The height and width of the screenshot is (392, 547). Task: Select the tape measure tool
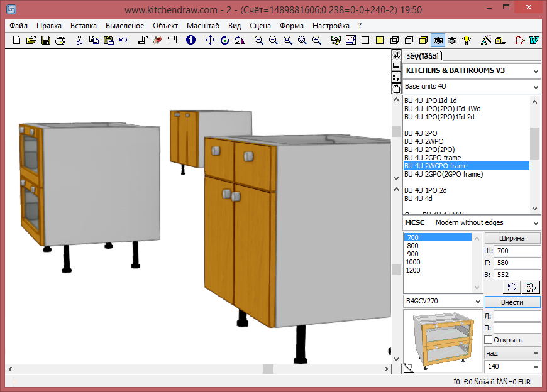tap(500, 40)
